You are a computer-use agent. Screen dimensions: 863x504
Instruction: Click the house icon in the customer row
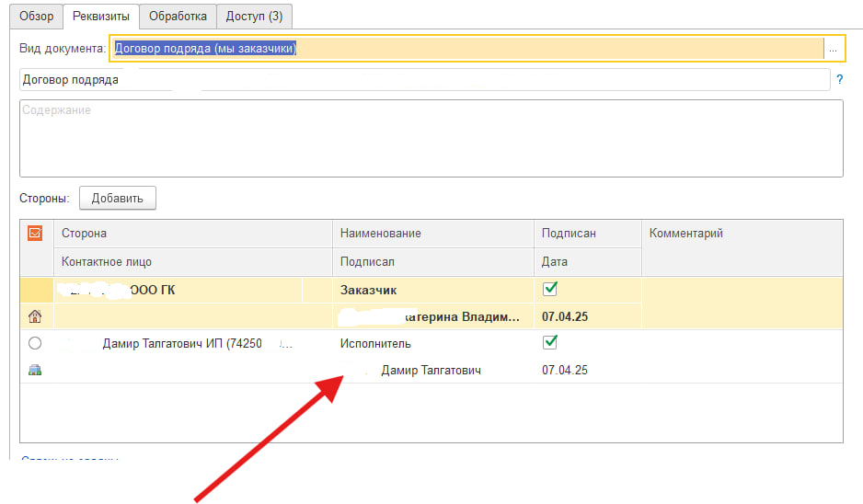click(x=35, y=317)
